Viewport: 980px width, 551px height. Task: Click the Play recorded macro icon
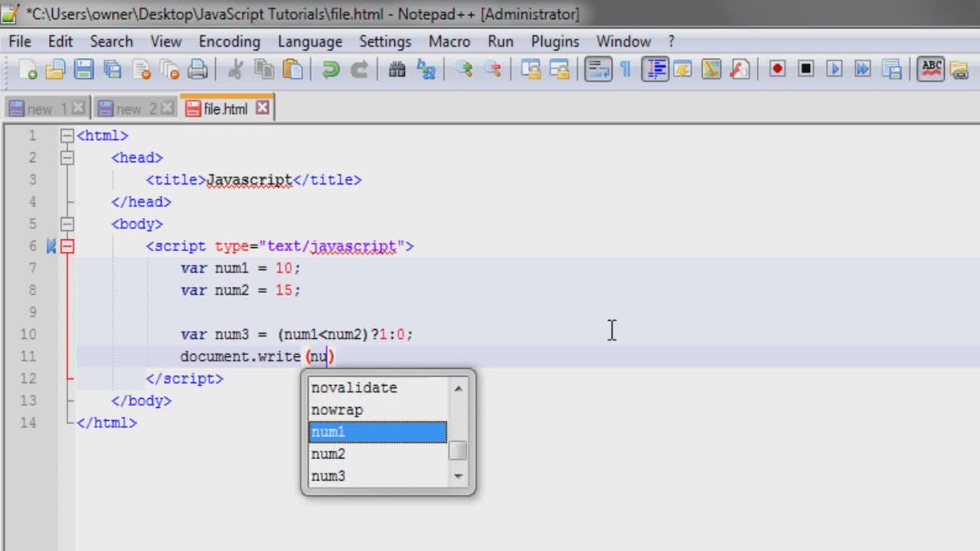click(x=835, y=70)
